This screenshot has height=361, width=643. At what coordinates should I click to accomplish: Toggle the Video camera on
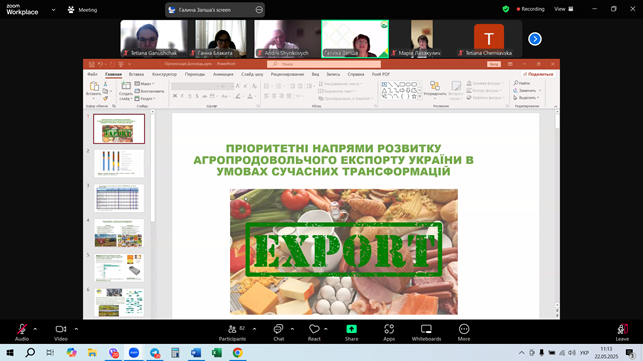(x=61, y=329)
